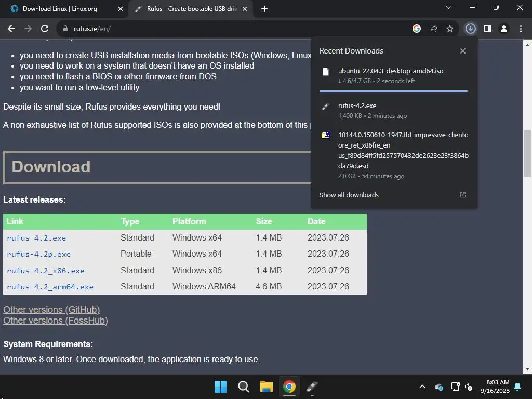This screenshot has height=399, width=532.
Task: Click the Size column header
Action: pyautogui.click(x=264, y=221)
